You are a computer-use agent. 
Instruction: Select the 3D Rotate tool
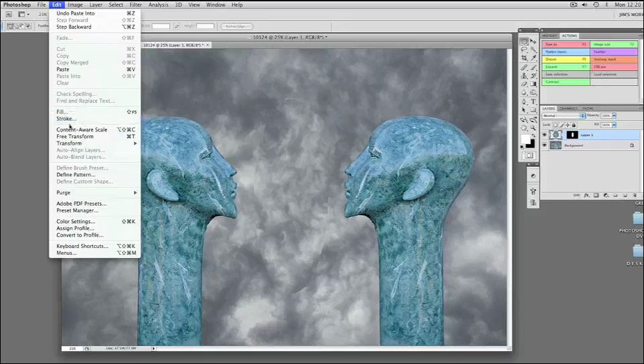[x=524, y=119]
